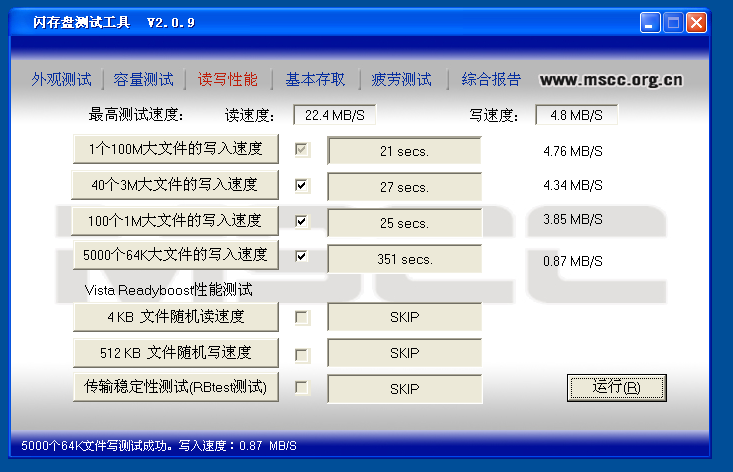Image resolution: width=733 pixels, height=472 pixels.
Task: Click the 4.34 MB/S speed value
Action: click(x=573, y=186)
